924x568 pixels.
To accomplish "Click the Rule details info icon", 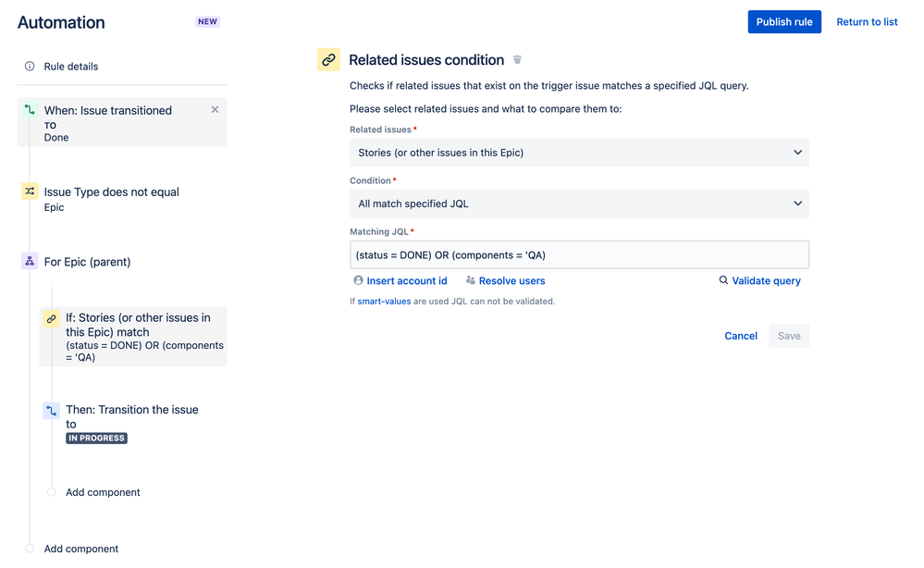I will click(30, 67).
